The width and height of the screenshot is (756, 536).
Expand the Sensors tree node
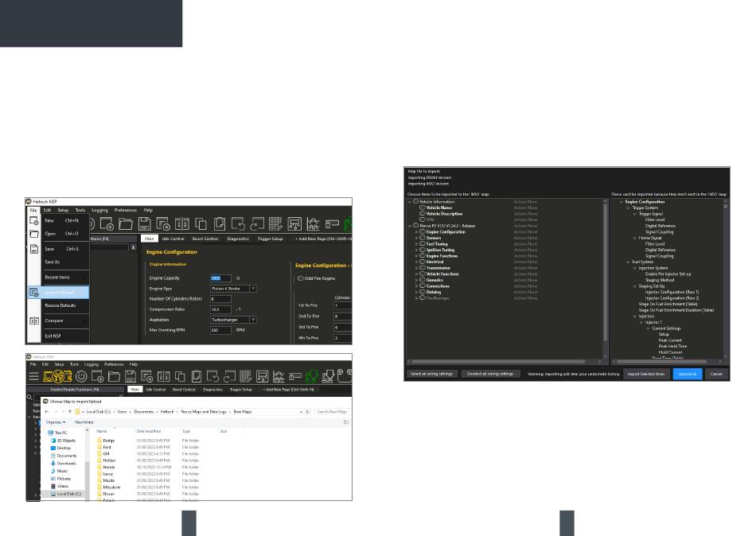coord(415,237)
